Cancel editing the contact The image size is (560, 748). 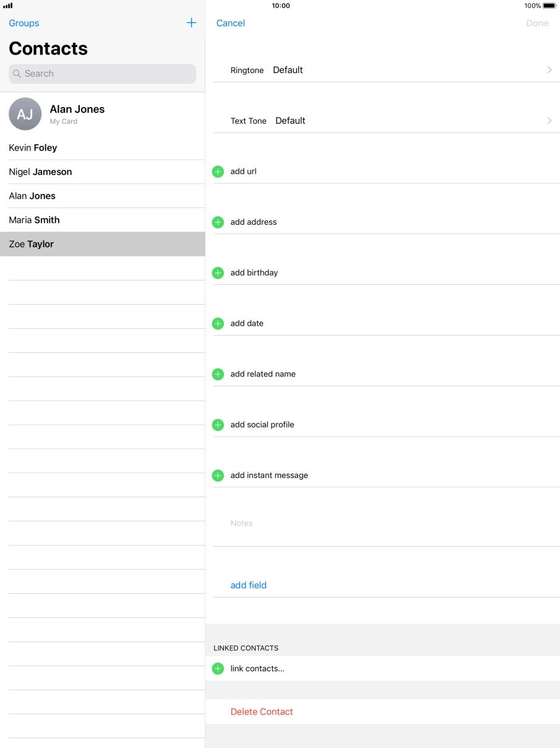coord(230,23)
